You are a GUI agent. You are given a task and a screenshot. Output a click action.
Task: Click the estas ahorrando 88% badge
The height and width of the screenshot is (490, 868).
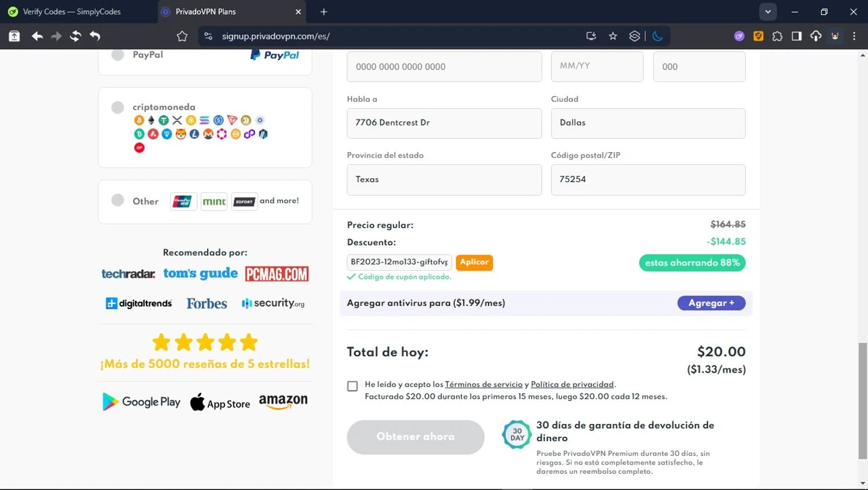(x=692, y=263)
